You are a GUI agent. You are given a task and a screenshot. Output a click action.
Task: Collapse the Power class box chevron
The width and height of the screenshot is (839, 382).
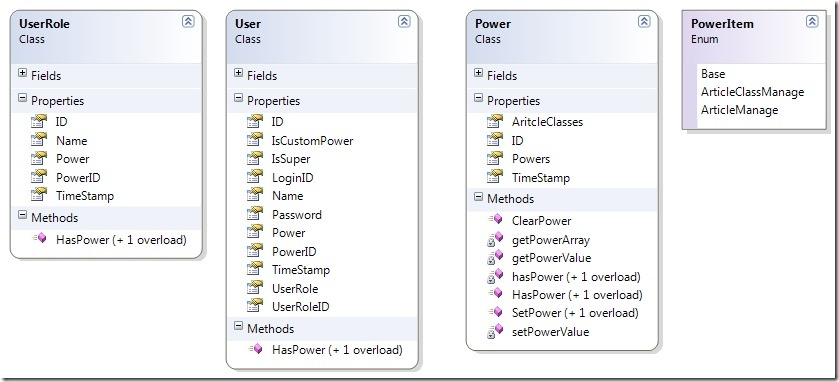644,21
